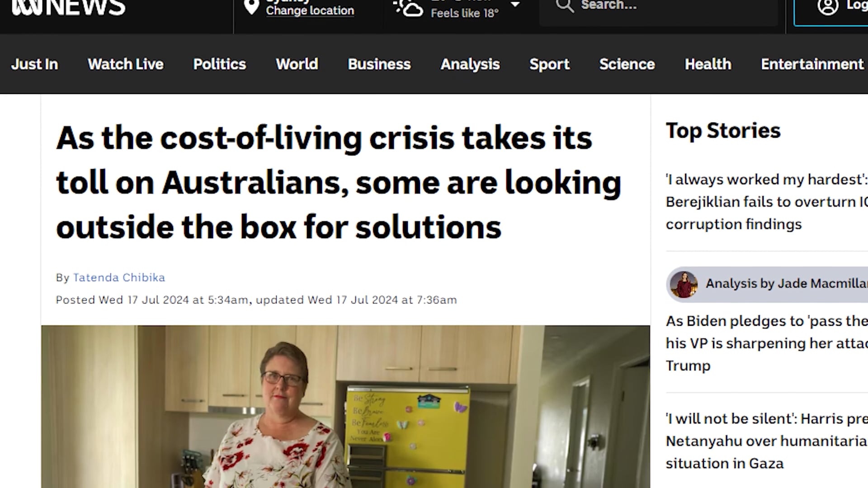Click the ABC News logo
This screenshot has width=868, height=488.
[68, 8]
